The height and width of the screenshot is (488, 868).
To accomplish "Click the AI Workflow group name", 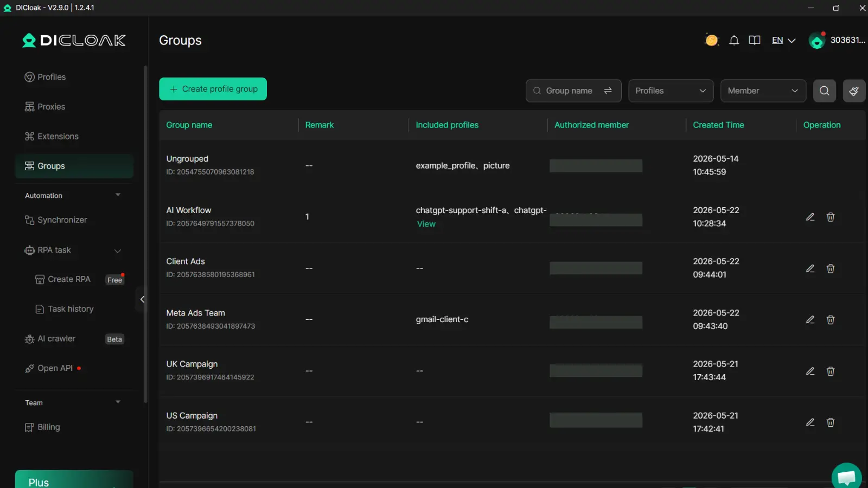I will 188,210.
